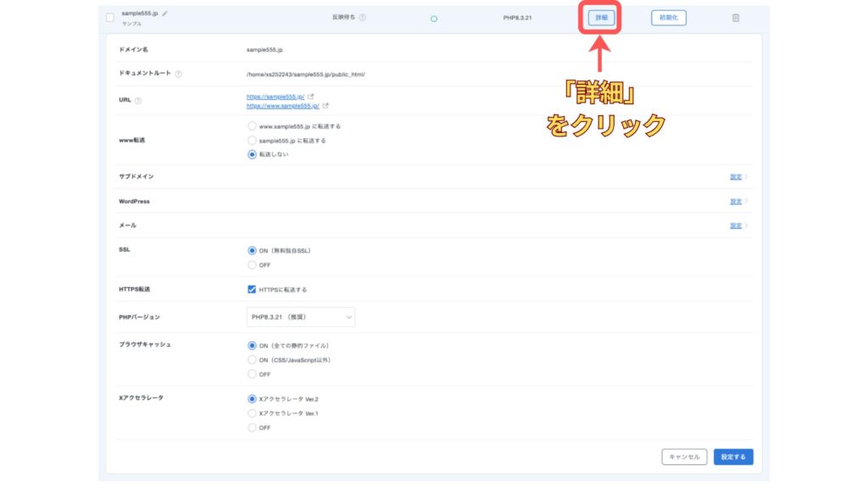
Task: Click the help icon next to 反映待ち
Action: point(363,18)
